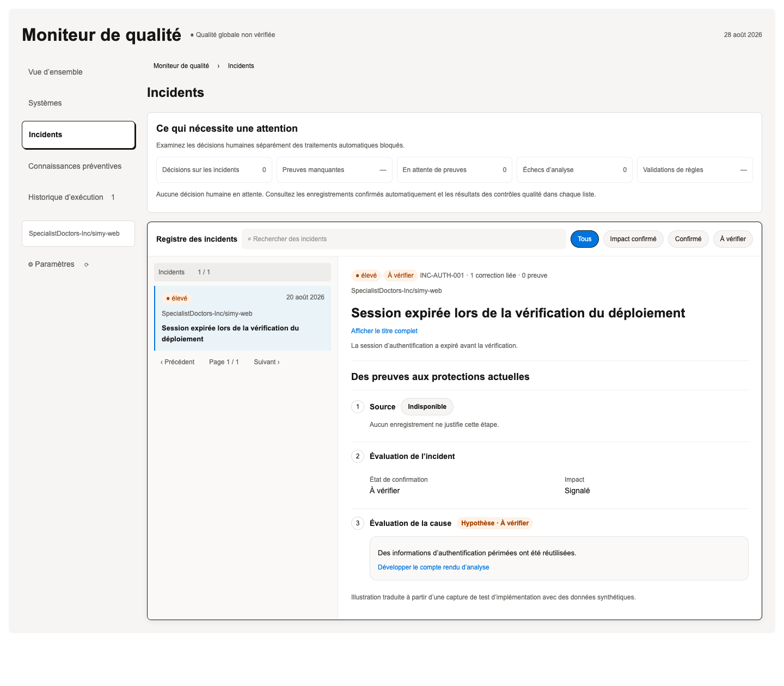Click step 2 circle for Évaluation de l'incident
The height and width of the screenshot is (686, 784).
(358, 456)
